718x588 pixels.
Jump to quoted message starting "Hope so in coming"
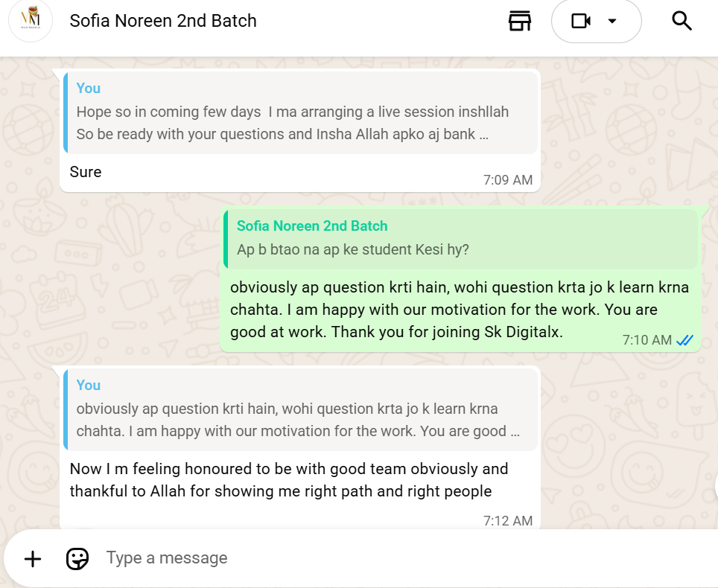point(298,123)
